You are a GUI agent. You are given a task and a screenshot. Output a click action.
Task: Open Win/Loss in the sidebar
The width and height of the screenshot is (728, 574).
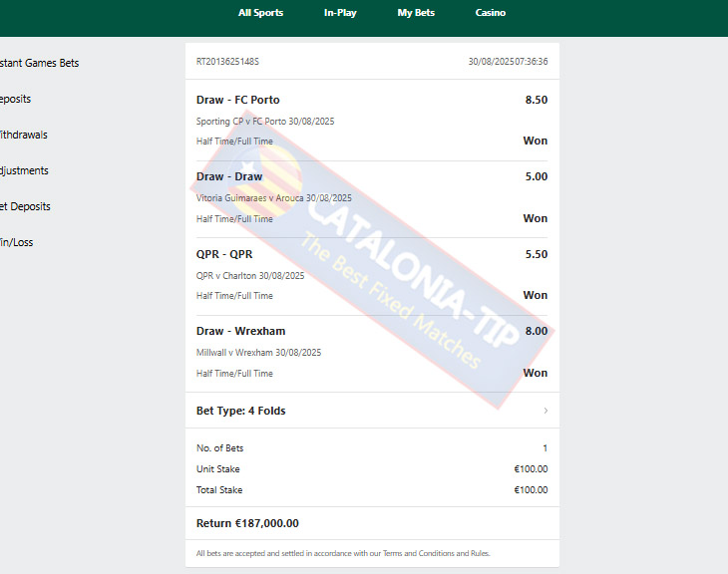[x=17, y=243]
